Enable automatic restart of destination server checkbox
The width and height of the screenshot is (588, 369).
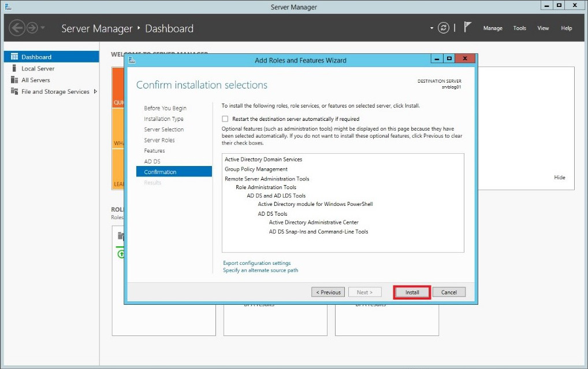pyautogui.click(x=225, y=119)
